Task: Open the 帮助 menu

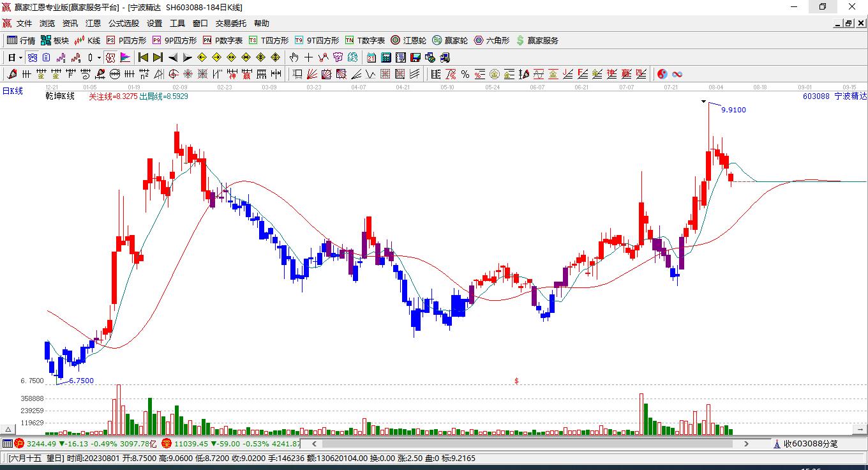Action: (x=262, y=24)
